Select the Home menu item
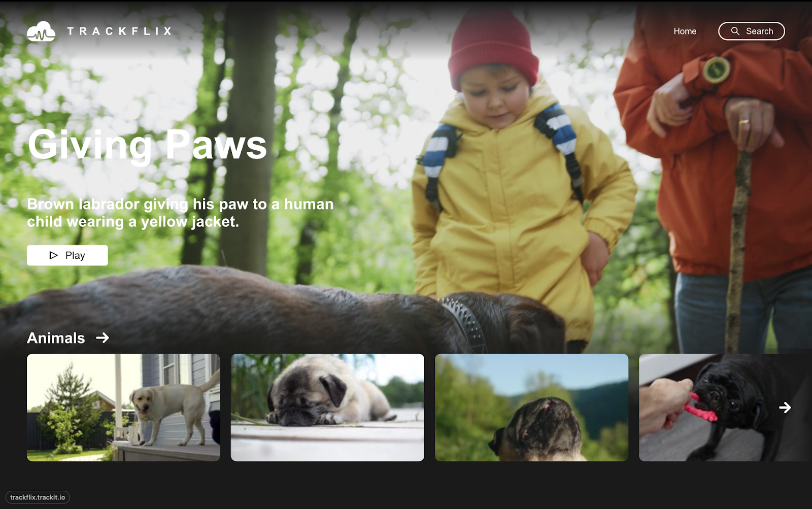The image size is (812, 509). pyautogui.click(x=685, y=31)
